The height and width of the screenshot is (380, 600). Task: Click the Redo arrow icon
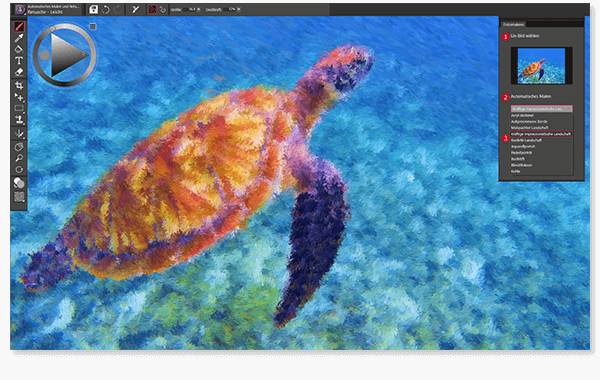coord(118,10)
